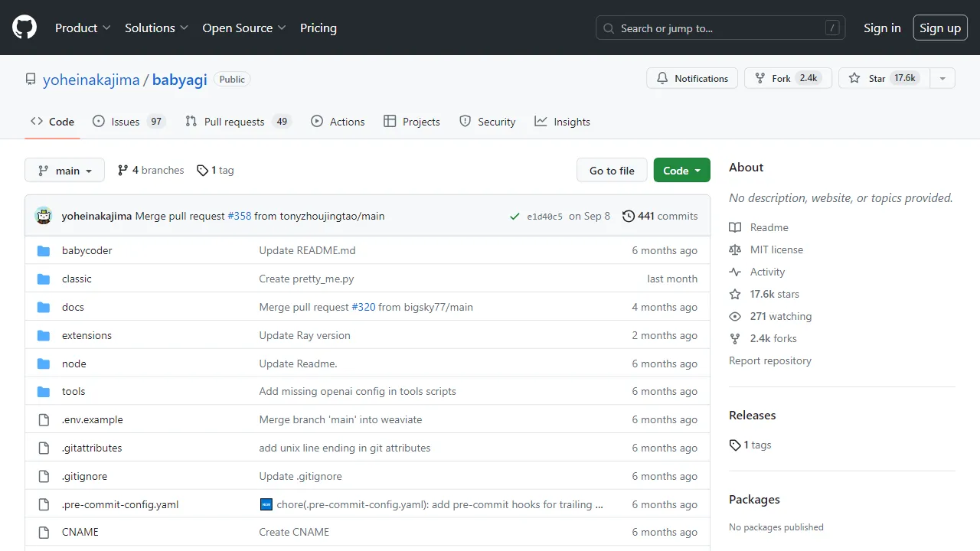Click the Notifications button

coord(692,78)
